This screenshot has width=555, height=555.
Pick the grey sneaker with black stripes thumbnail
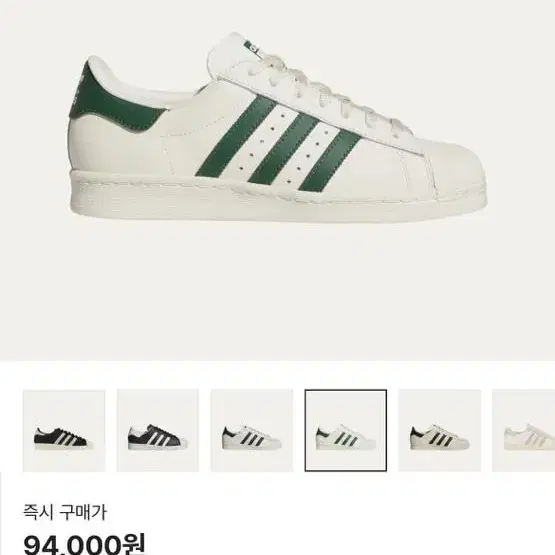click(440, 430)
